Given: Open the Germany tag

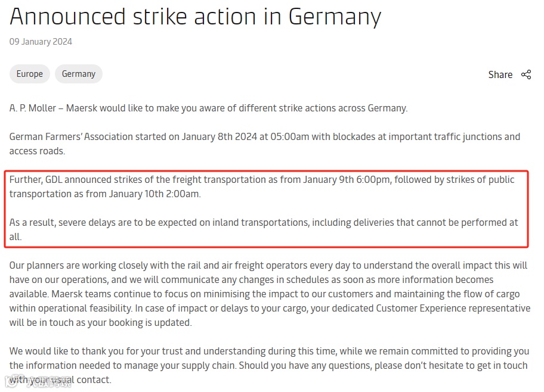Looking at the screenshot, I should (x=79, y=74).
